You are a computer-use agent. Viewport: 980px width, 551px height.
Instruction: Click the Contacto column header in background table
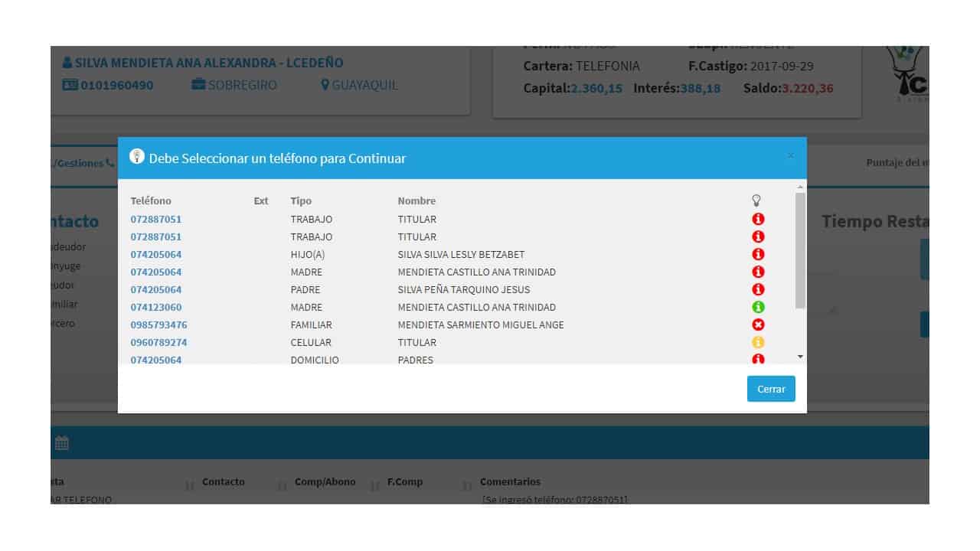(224, 481)
